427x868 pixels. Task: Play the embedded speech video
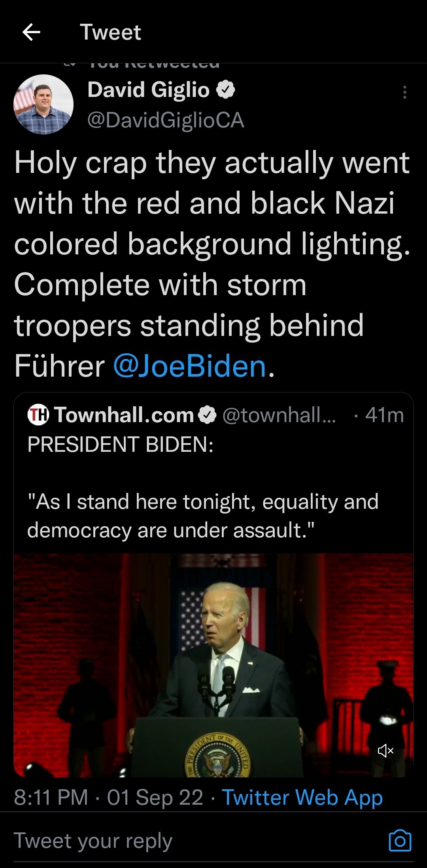pyautogui.click(x=213, y=665)
